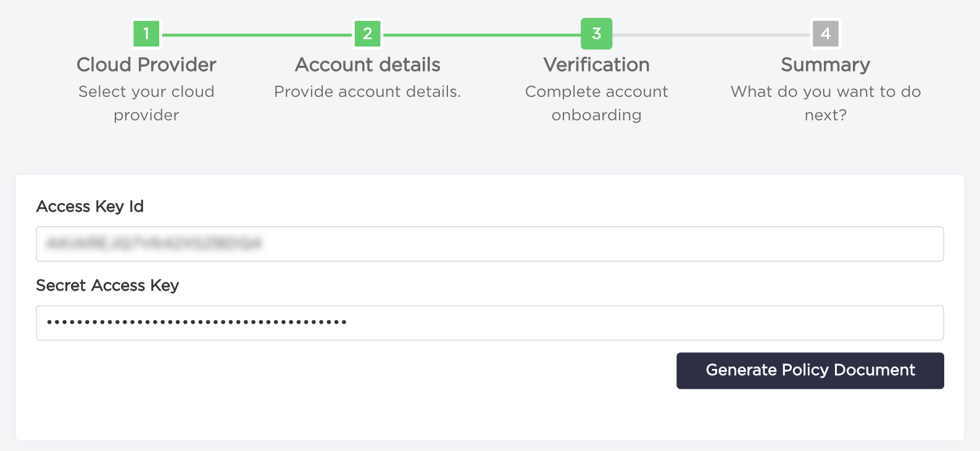Click the gray step 4 indicator square
Viewport: 980px width, 451px height.
coord(825,34)
